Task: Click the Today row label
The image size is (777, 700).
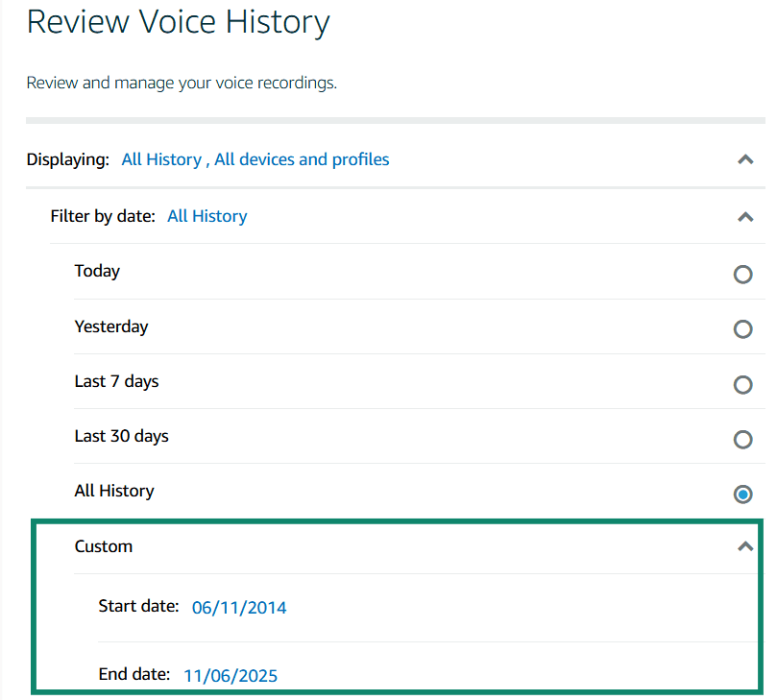Action: [97, 272]
